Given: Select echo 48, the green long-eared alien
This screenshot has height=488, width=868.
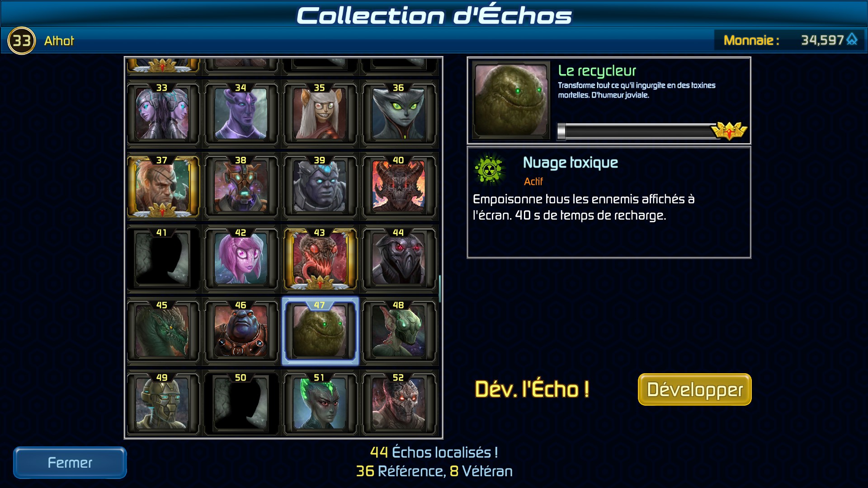Looking at the screenshot, I should 399,331.
